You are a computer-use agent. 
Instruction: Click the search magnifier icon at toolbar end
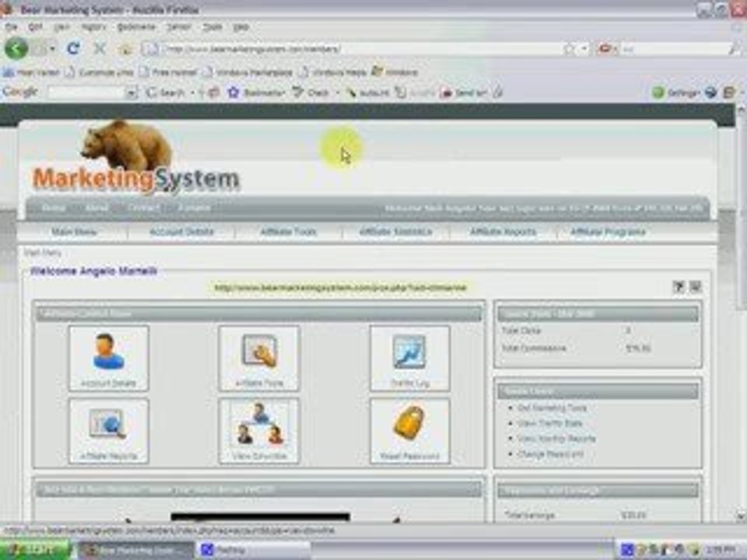(x=736, y=48)
